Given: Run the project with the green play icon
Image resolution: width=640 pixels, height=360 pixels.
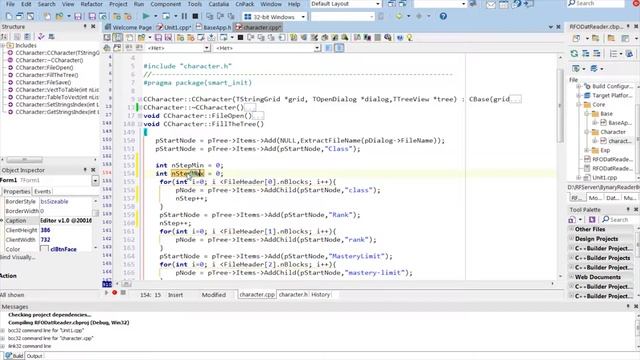Looking at the screenshot, I should 146,16.
